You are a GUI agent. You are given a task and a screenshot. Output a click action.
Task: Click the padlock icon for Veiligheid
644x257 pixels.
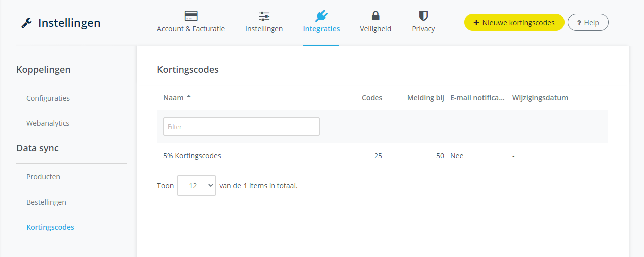375,16
